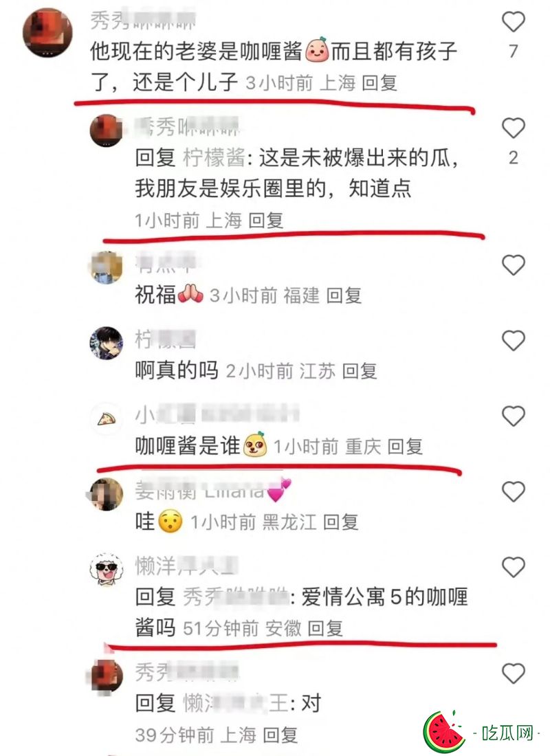The width and height of the screenshot is (550, 756).
Task: Reply to the 51分钟前 安徽 comment
Action: pyautogui.click(x=325, y=628)
